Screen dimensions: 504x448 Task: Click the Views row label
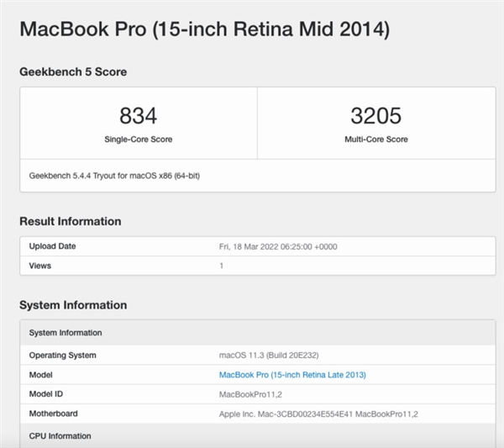39,266
